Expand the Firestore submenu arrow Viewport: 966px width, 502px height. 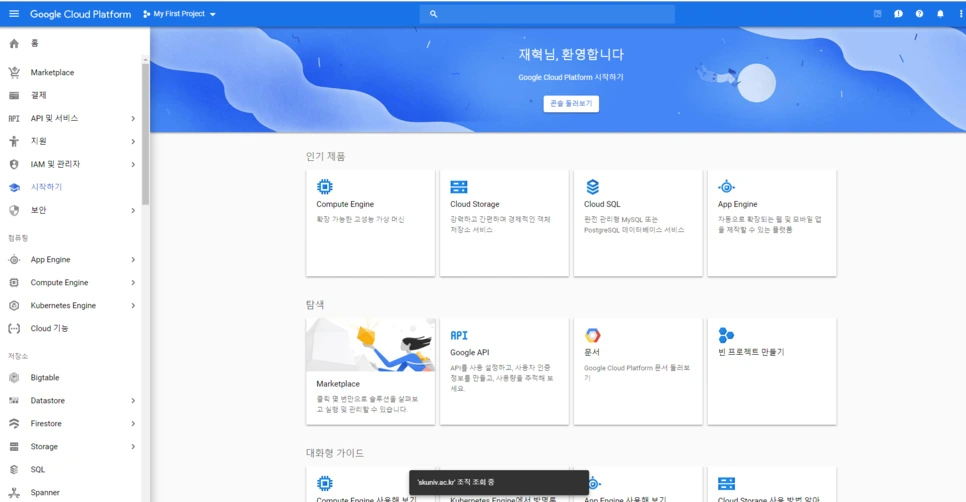(133, 424)
